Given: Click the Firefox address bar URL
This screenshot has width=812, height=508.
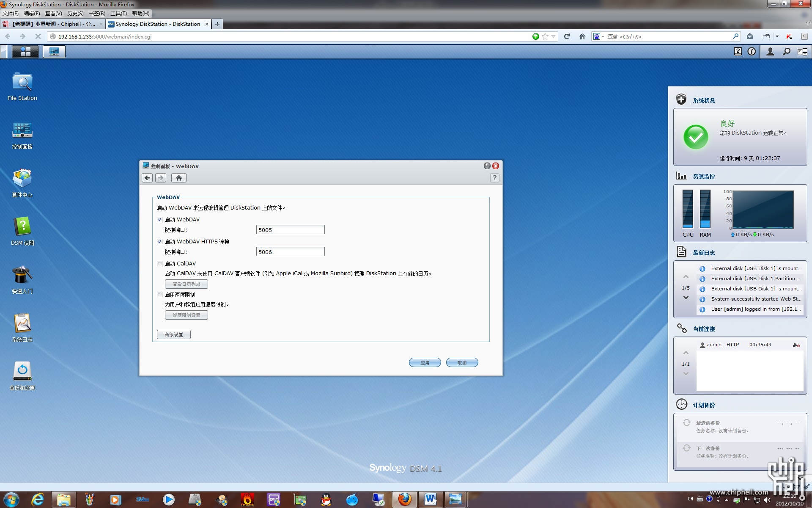Looking at the screenshot, I should click(292, 36).
